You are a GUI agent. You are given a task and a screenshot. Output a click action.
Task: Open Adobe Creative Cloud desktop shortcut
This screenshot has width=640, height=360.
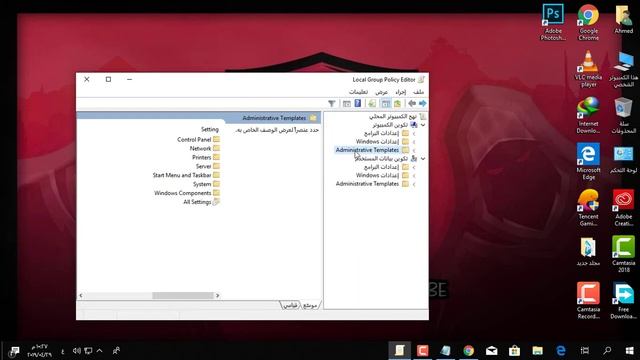point(624,208)
